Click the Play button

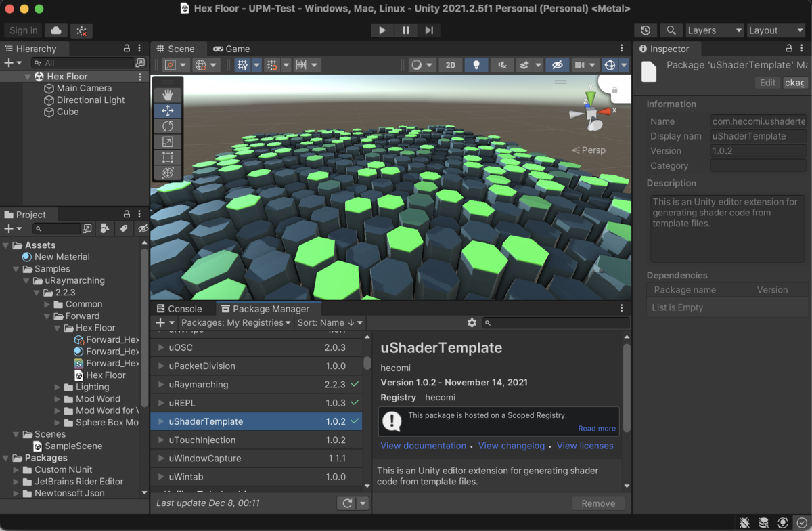pos(382,30)
